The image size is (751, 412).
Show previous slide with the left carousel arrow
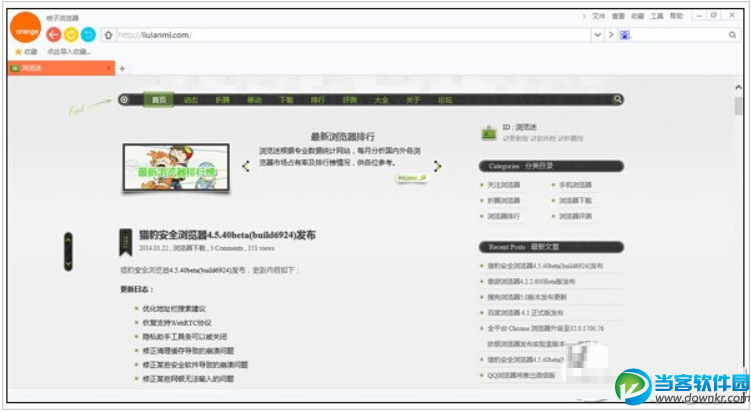(x=246, y=166)
